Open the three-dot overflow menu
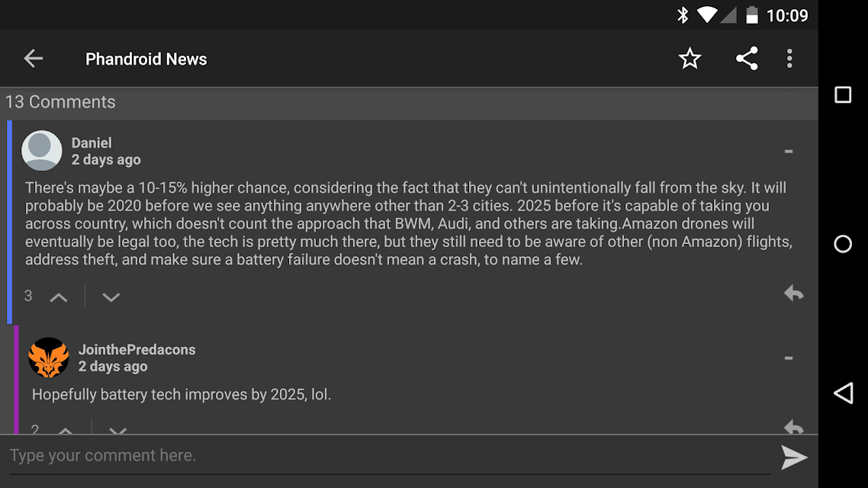The image size is (868, 488). coord(789,58)
